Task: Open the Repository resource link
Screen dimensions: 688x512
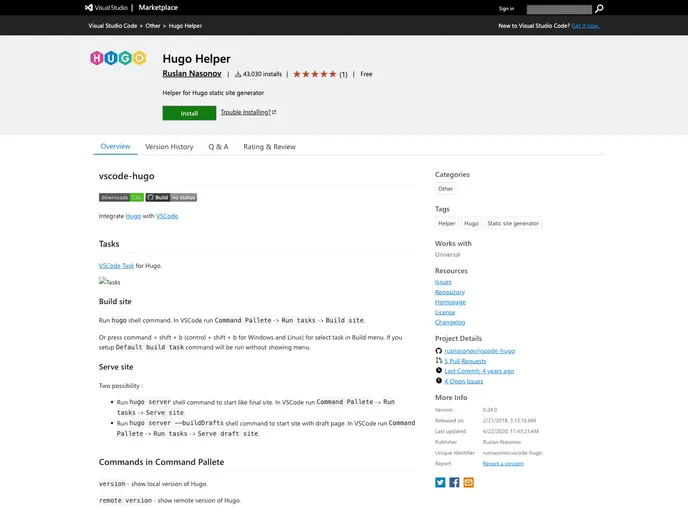Action: (x=450, y=292)
